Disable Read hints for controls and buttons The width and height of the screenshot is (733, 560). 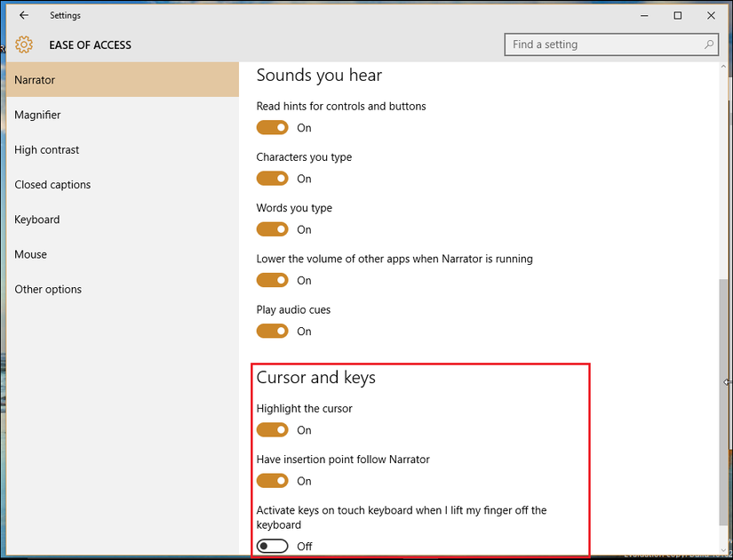click(272, 127)
